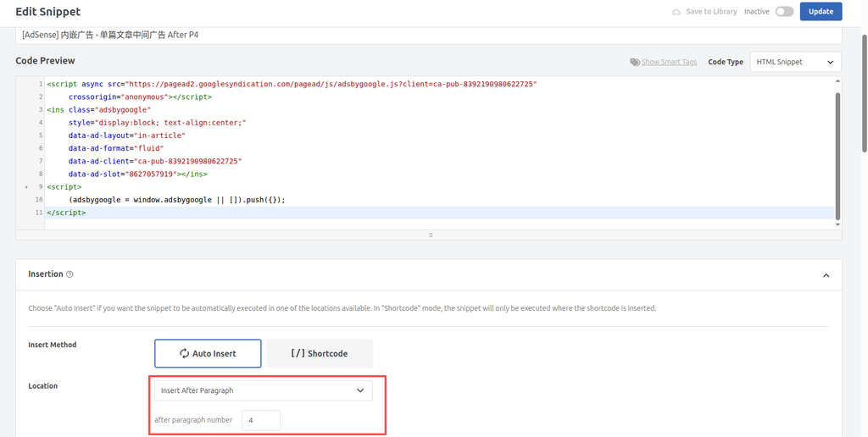Image resolution: width=868 pixels, height=437 pixels.
Task: Click the after paragraph number field
Action: pos(261,420)
